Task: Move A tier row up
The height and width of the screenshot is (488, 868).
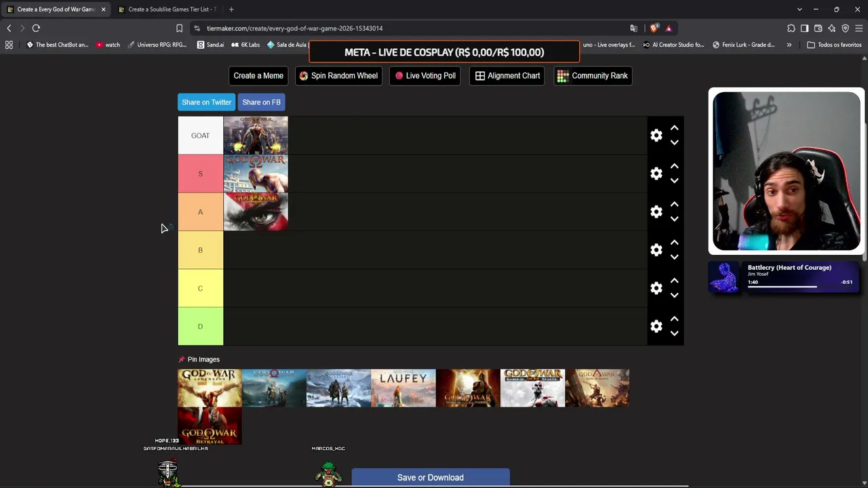Action: 674,204
